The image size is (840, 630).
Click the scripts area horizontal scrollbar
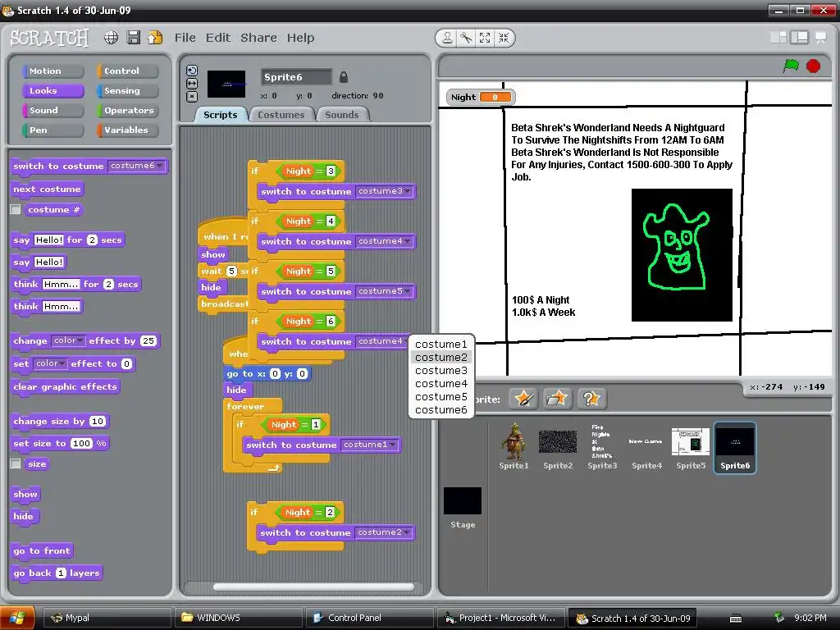tap(313, 587)
